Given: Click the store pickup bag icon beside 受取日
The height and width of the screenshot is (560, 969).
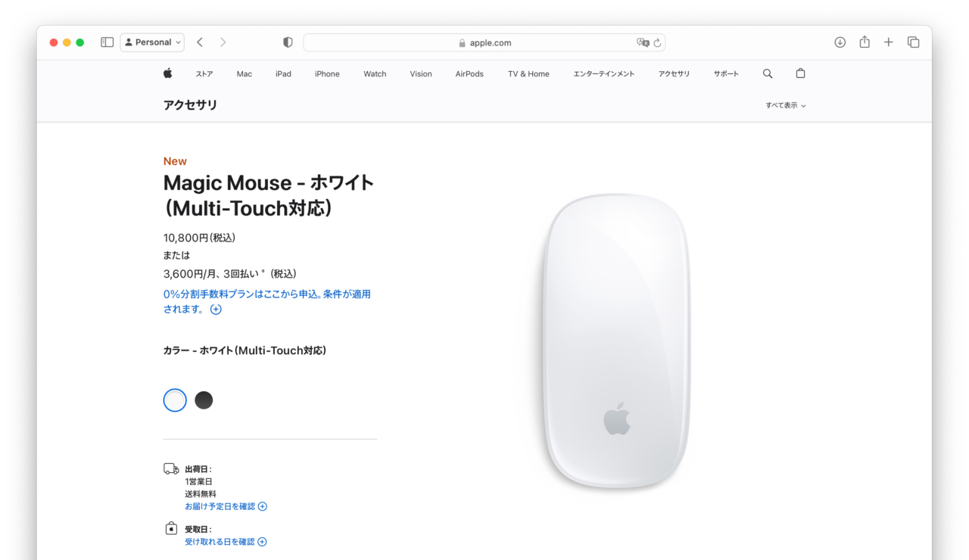Looking at the screenshot, I should (170, 527).
